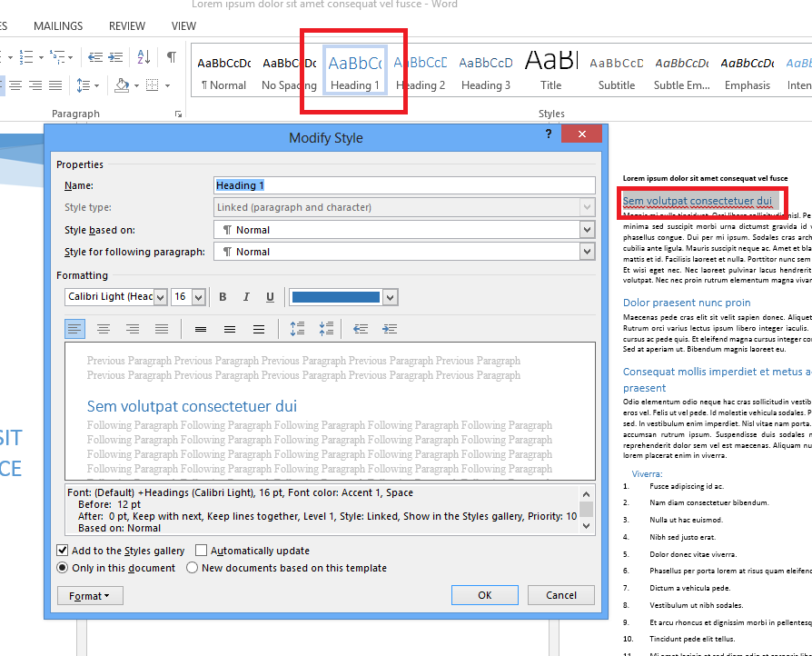Image resolution: width=812 pixels, height=656 pixels.
Task: Switch to the REVIEW ribbon tab
Action: (127, 26)
